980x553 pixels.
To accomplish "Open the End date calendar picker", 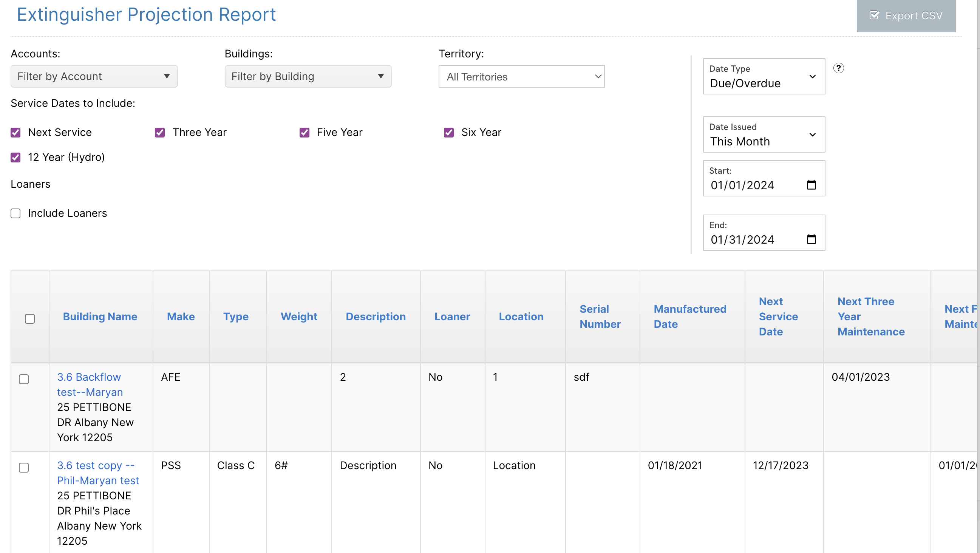I will (812, 239).
